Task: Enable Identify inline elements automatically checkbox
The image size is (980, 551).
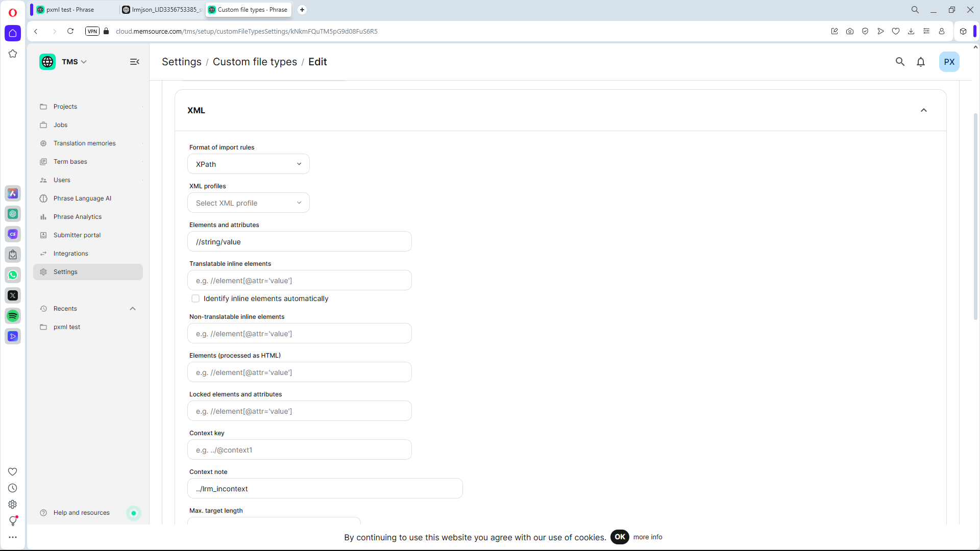Action: coord(195,298)
